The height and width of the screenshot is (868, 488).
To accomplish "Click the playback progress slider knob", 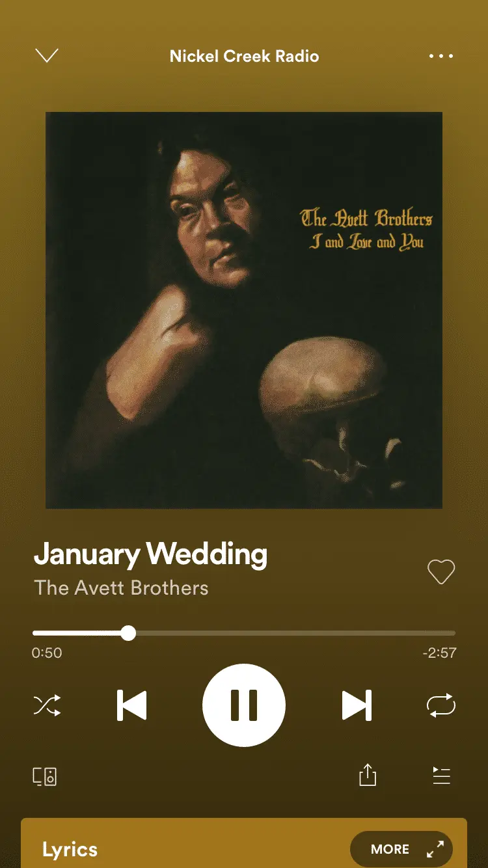I will [x=129, y=633].
